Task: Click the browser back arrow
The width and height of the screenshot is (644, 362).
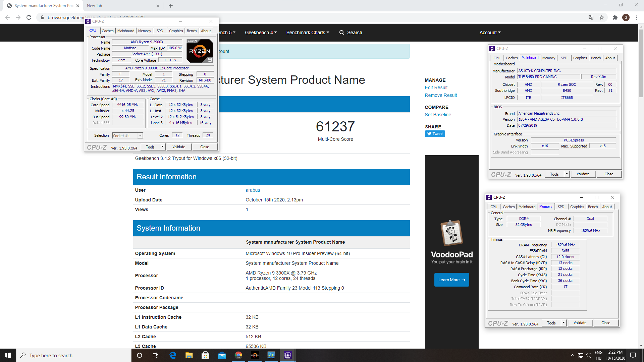Action: [x=7, y=17]
